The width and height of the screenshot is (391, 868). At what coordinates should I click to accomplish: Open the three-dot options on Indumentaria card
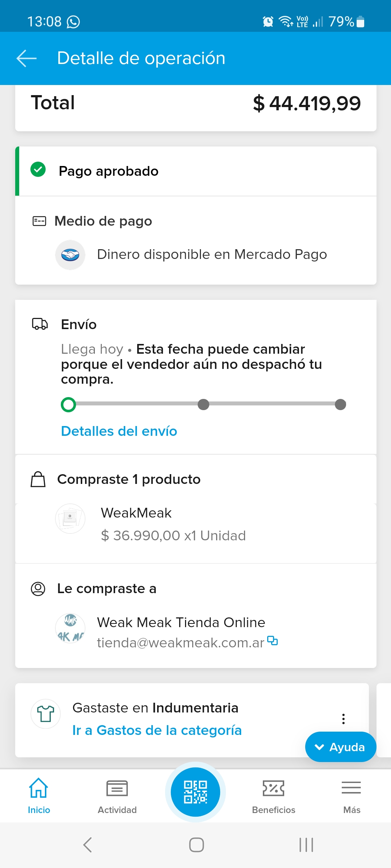click(x=343, y=719)
